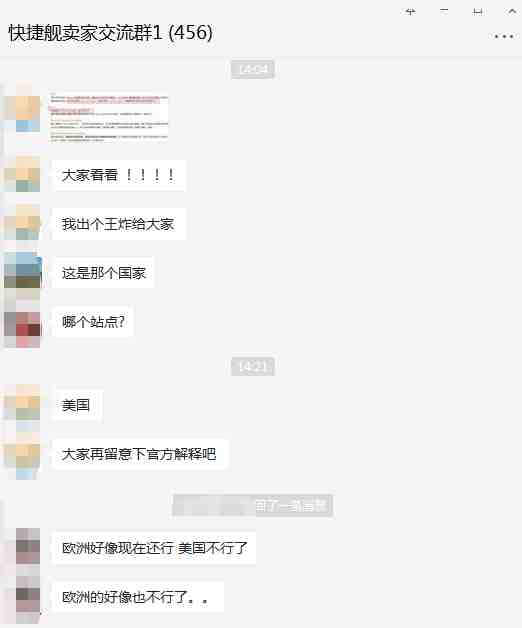The width and height of the screenshot is (522, 628).
Task: Minimize the chat window
Action: coord(444,11)
